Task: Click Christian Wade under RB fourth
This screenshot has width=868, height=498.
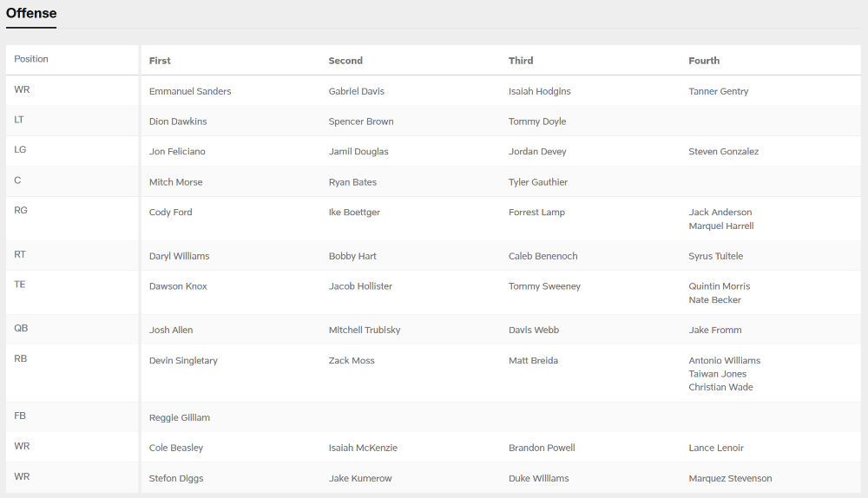Action: click(720, 387)
